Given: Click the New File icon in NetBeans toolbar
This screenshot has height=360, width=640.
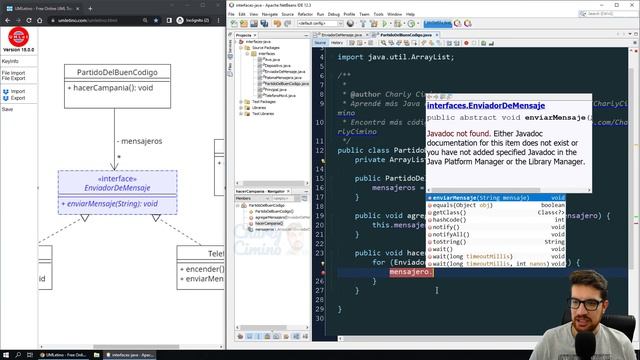Looking at the screenshot, I should pos(234,24).
